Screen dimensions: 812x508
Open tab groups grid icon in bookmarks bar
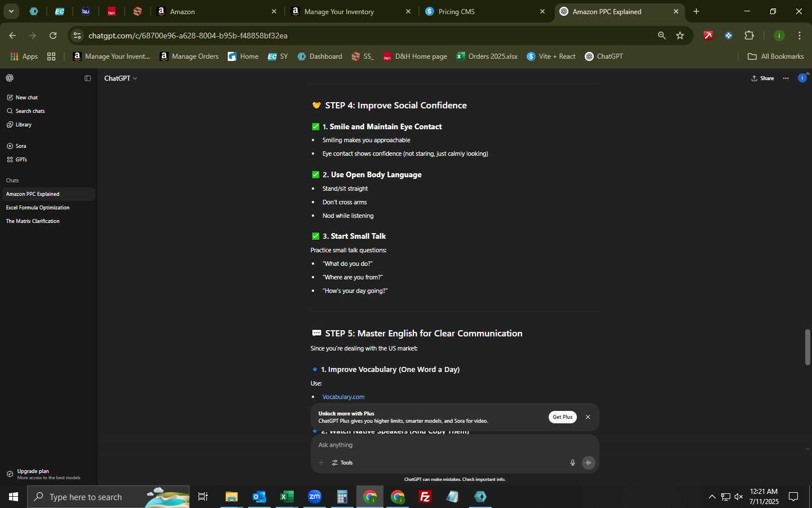click(x=51, y=56)
